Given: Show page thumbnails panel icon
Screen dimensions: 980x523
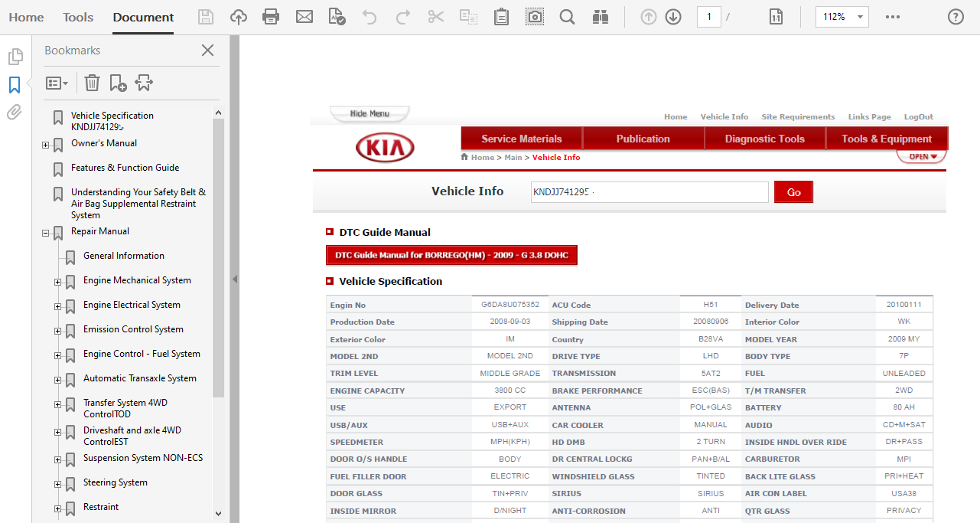Looking at the screenshot, I should [15, 57].
